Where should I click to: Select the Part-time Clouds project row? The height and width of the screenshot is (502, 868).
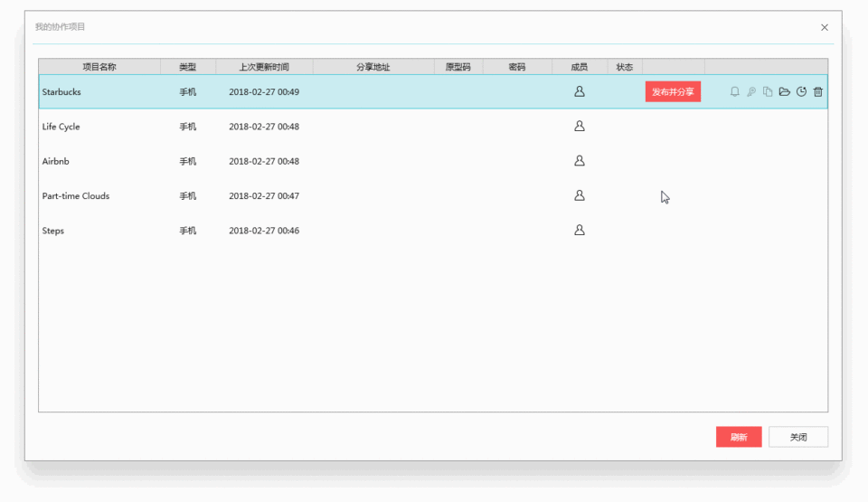click(x=433, y=195)
